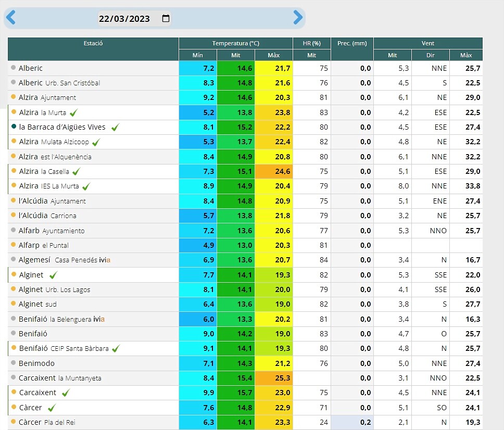Image resolution: width=504 pixels, height=430 pixels.
Task: Click orange dot of Càrcer Pla del Rei
Action: pyautogui.click(x=13, y=421)
